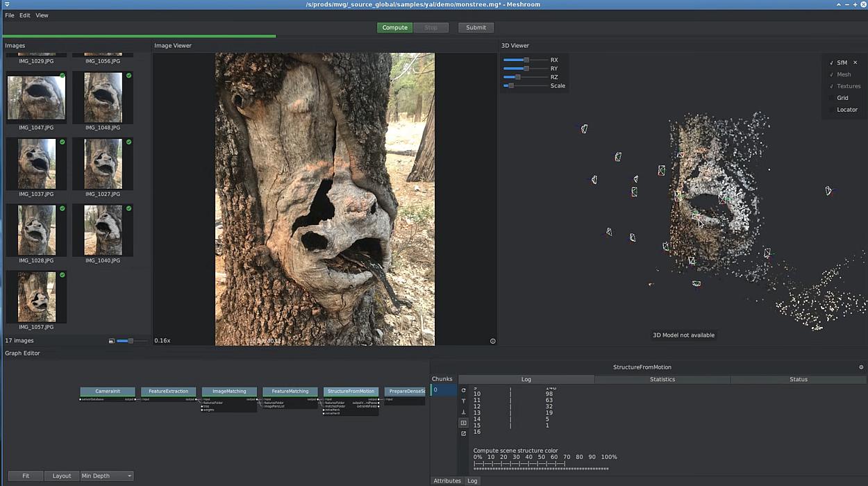Click the '3D Model not available' message

pos(683,335)
